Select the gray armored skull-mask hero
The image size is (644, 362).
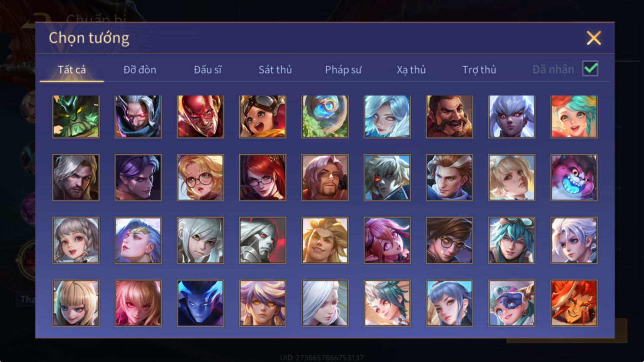click(x=263, y=240)
